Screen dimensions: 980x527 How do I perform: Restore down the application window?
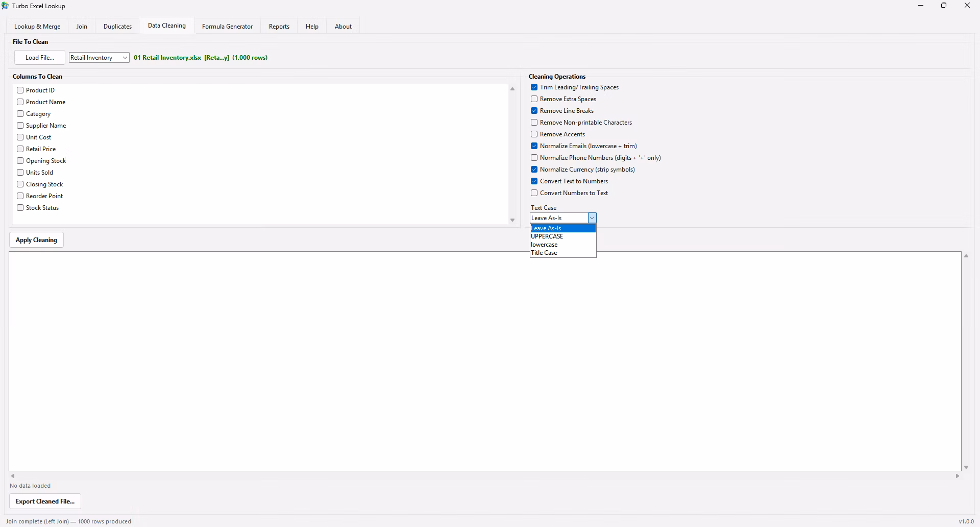coord(944,6)
